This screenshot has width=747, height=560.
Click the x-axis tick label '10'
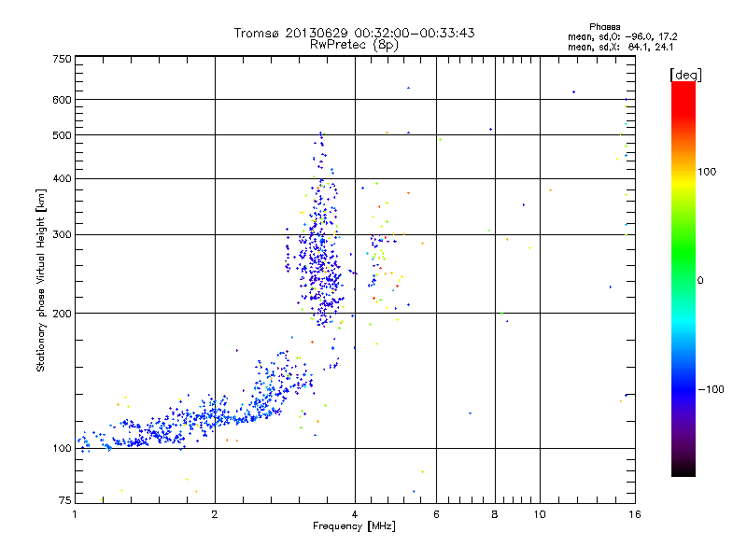pos(540,514)
